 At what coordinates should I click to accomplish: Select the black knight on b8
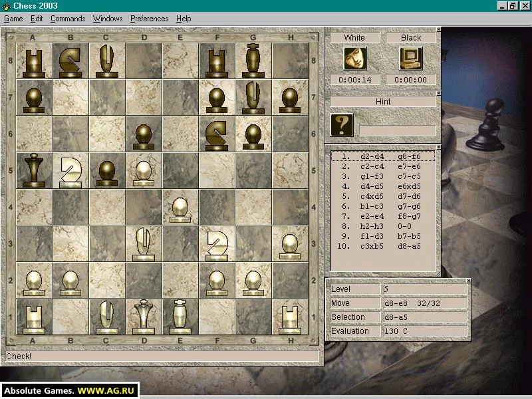tap(70, 63)
